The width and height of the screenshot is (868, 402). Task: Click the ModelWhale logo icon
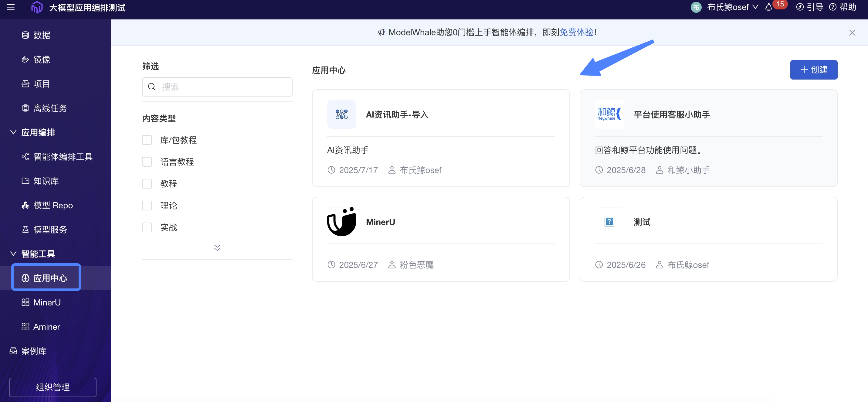37,7
